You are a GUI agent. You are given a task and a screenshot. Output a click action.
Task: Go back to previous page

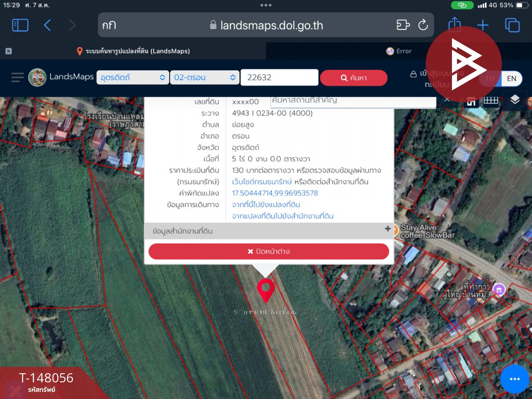(47, 25)
